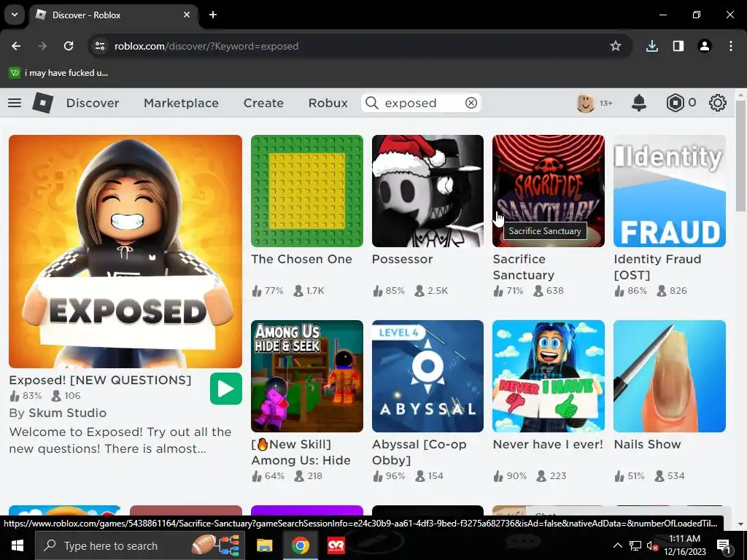Open the red recorder app in taskbar
The width and height of the screenshot is (747, 560).
point(336,545)
